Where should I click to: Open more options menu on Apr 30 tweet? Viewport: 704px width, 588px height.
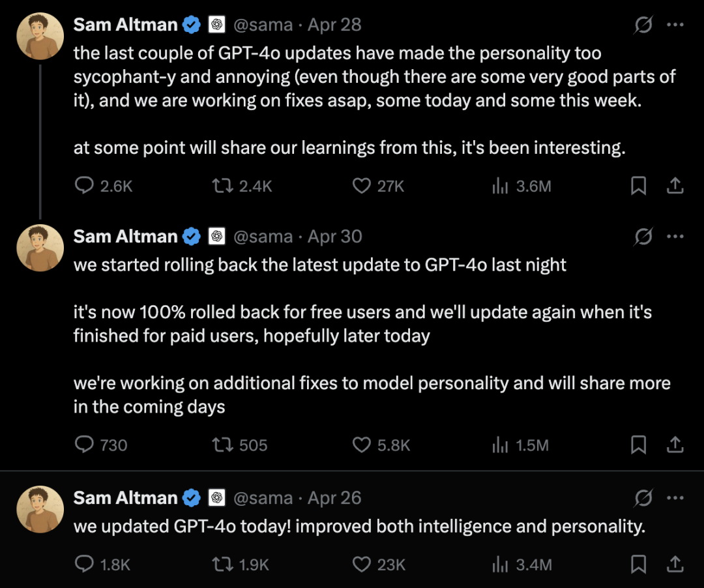(x=675, y=237)
